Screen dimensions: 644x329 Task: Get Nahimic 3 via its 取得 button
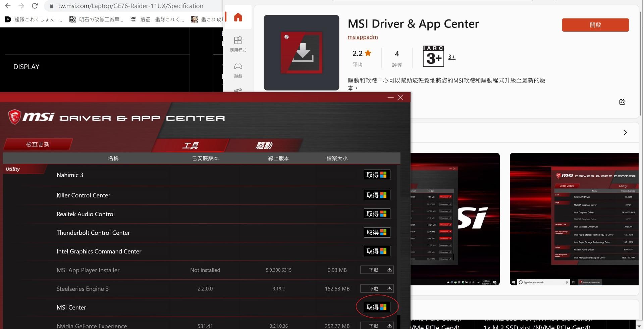tap(377, 175)
